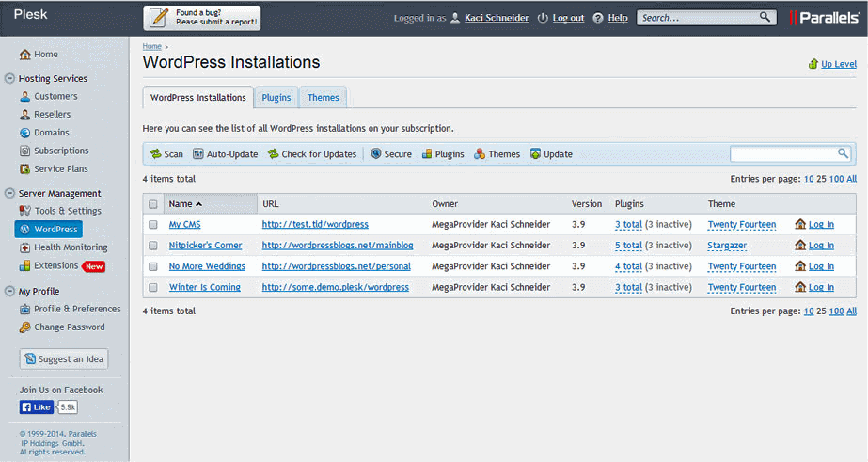The width and height of the screenshot is (868, 462).
Task: Click the Scan toolbar button
Action: pyautogui.click(x=166, y=154)
